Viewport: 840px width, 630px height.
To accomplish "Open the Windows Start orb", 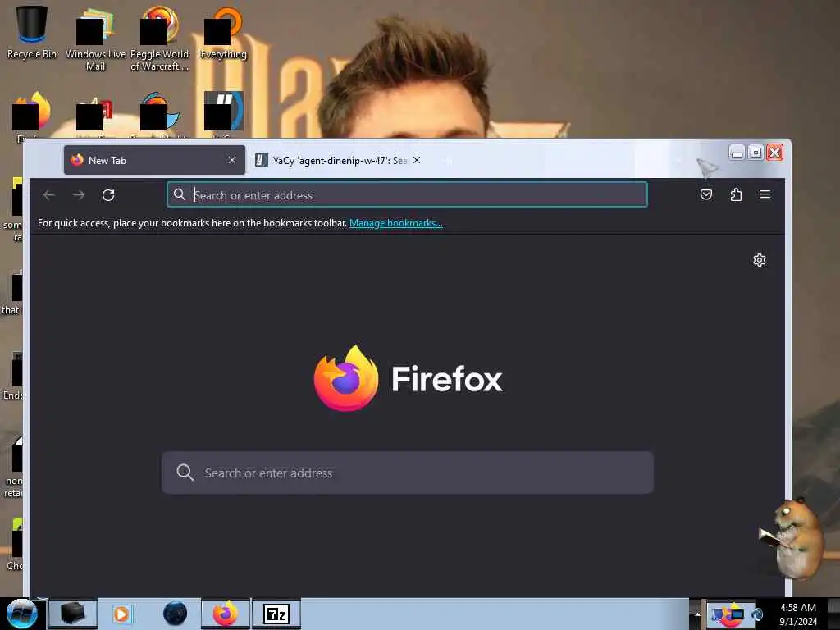I will click(21, 614).
